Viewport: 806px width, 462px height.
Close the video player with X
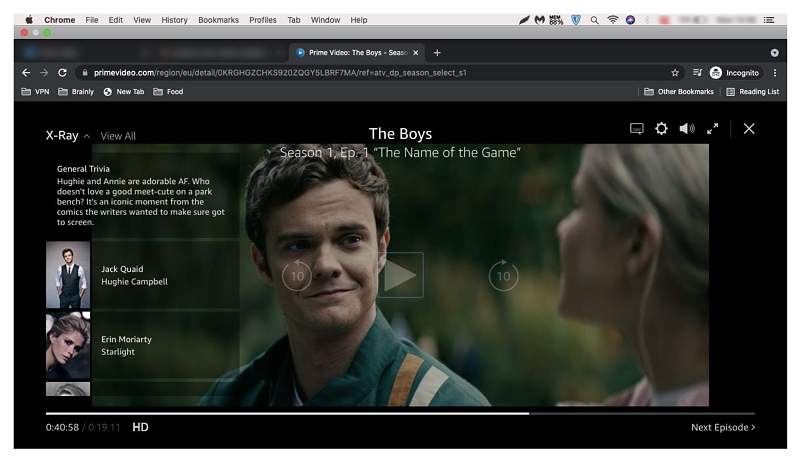pos(749,128)
